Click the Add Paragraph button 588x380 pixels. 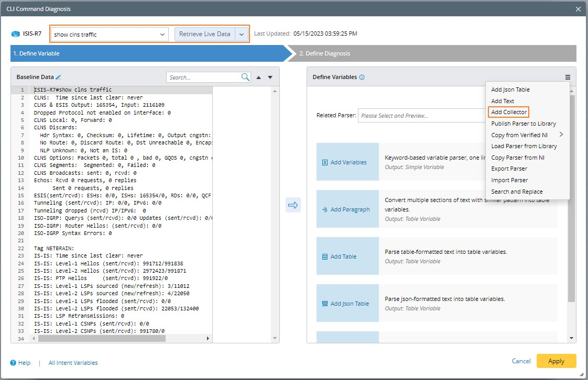tap(347, 209)
